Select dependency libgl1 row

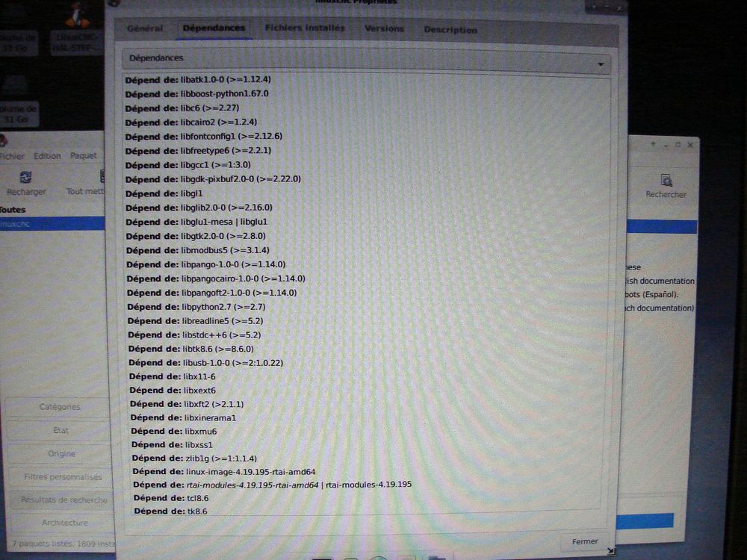(x=164, y=194)
